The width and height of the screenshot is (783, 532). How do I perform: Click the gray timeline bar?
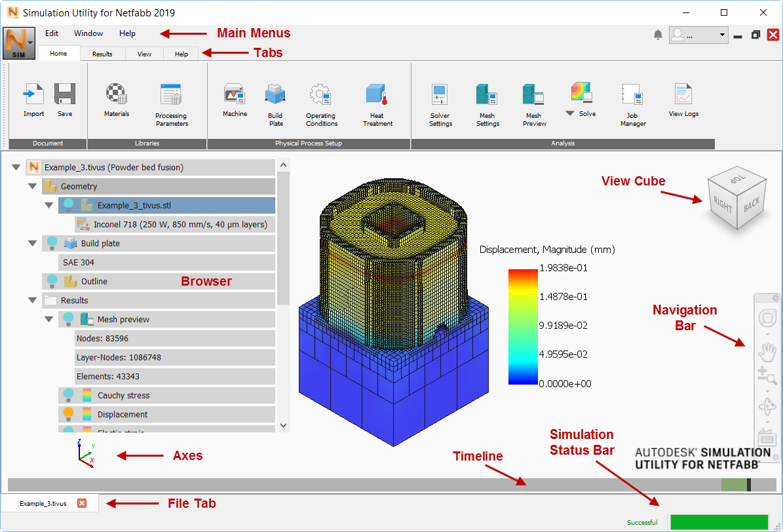(392, 485)
